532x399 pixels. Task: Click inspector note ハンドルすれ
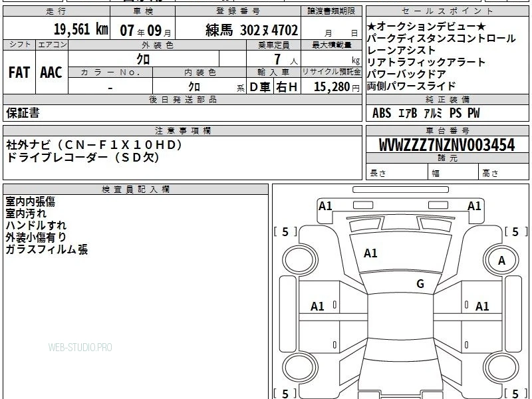coord(36,225)
